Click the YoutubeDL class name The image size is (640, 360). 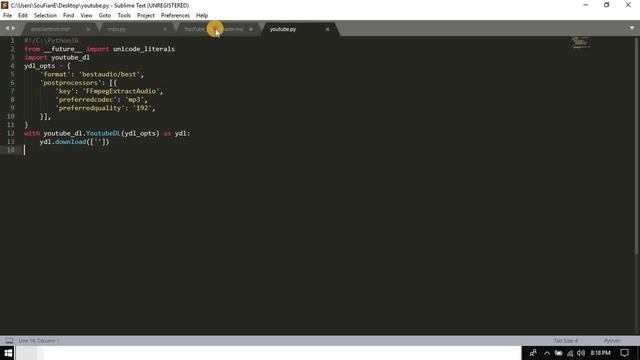103,133
